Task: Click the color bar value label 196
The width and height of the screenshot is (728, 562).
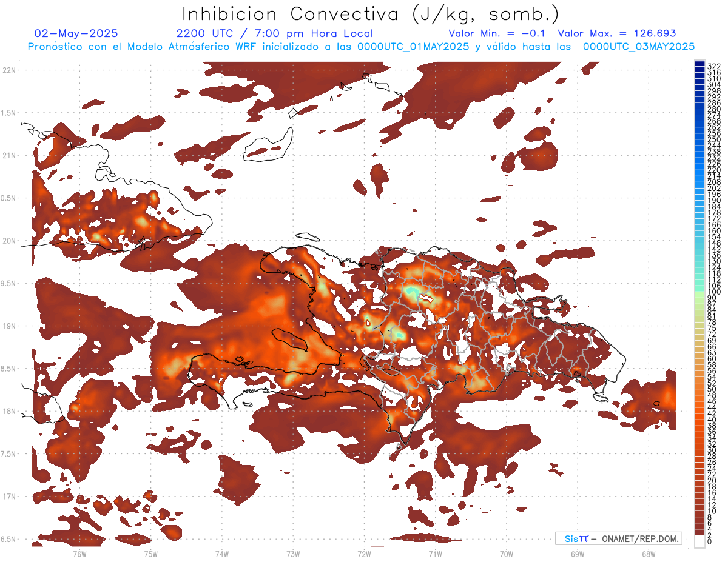Action: [714, 195]
